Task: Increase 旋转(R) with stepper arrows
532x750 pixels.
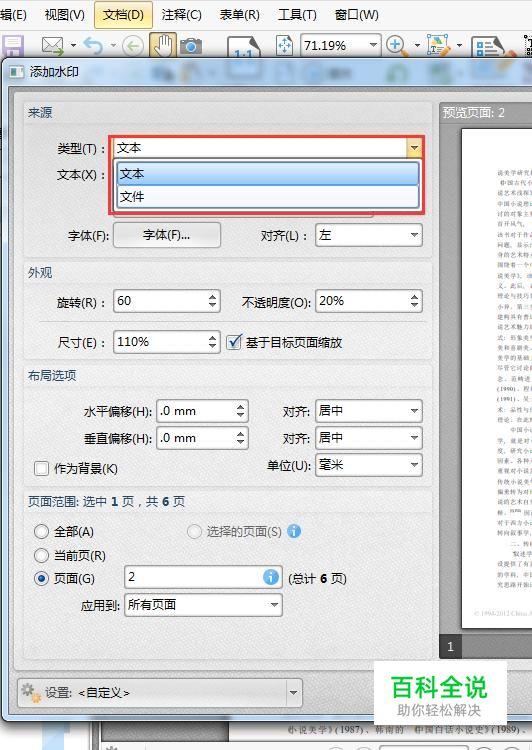Action: [213, 297]
